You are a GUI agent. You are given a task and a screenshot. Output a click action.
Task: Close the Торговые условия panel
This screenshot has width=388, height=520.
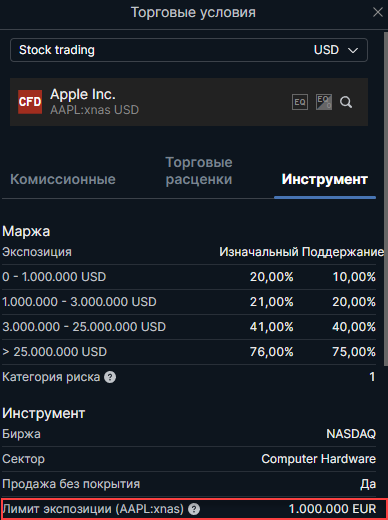[x=378, y=12]
